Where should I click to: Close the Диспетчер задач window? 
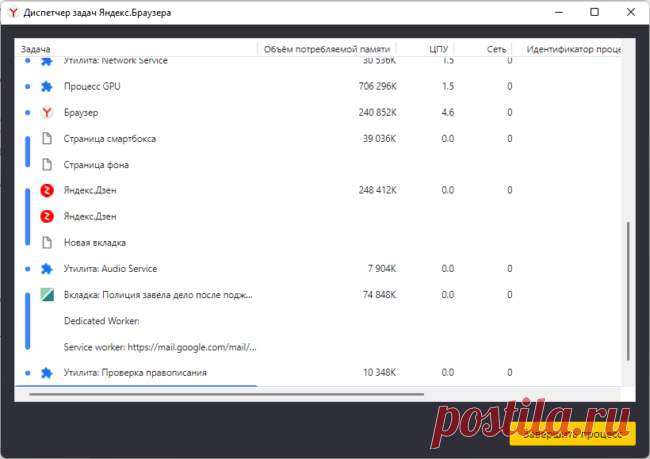[631, 12]
